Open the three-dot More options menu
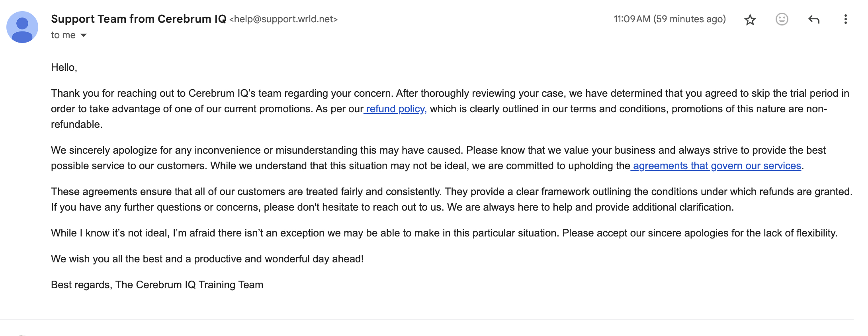The image size is (868, 336). tap(845, 19)
